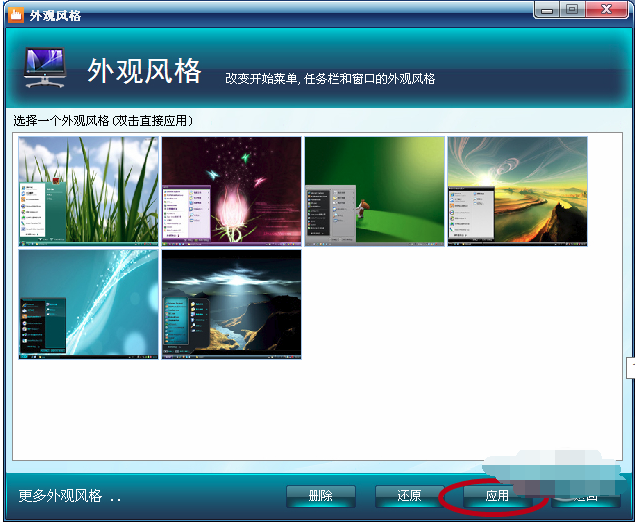Select the pink lotus butterfly theme thumbnail
The width and height of the screenshot is (635, 524).
[x=231, y=191]
